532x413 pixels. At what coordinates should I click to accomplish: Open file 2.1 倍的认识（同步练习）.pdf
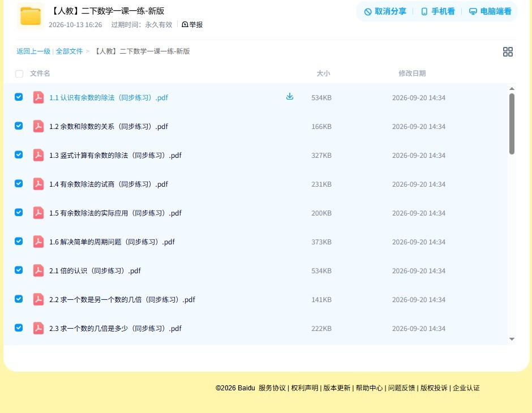click(x=95, y=270)
